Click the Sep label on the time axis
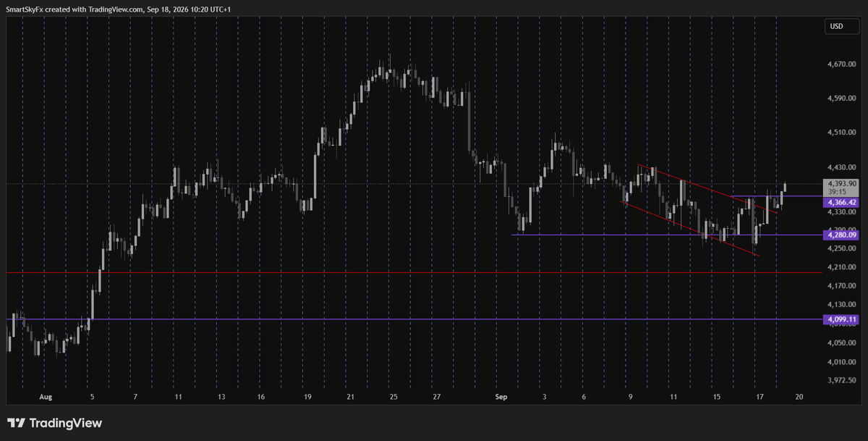Screen dimensions: 868x441 502,398
